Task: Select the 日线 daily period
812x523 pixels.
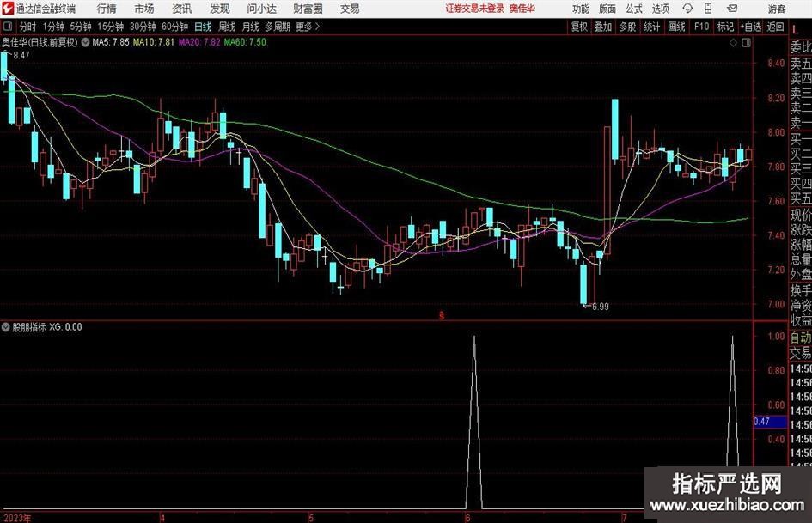Action: tap(203, 27)
